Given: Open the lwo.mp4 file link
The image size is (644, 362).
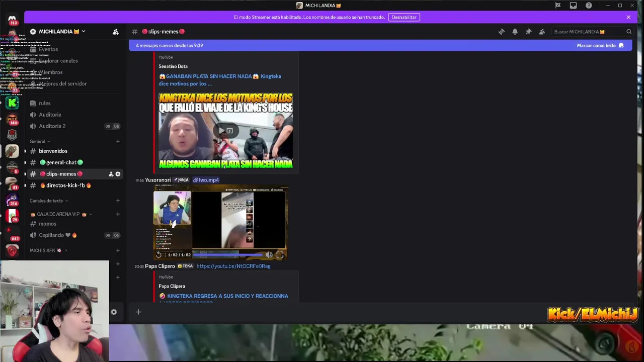Looking at the screenshot, I should 206,180.
